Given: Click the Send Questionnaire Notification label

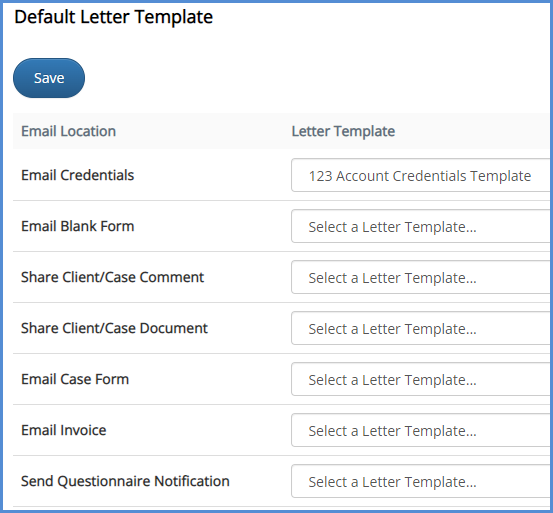Looking at the screenshot, I should pos(125,481).
